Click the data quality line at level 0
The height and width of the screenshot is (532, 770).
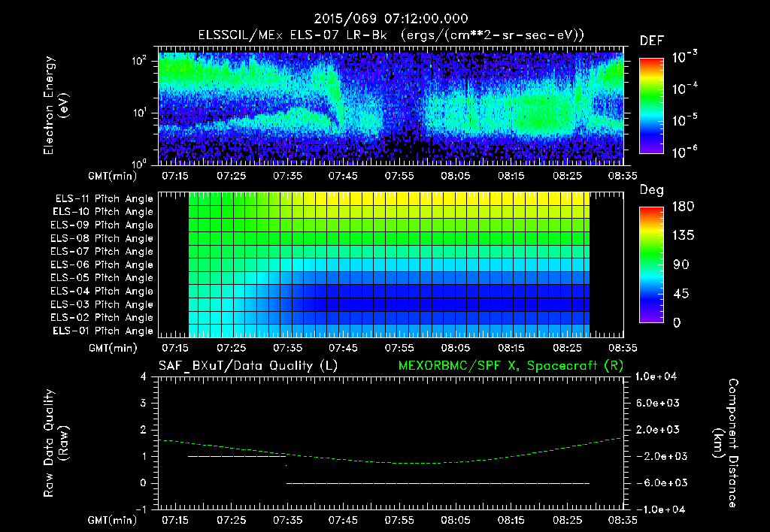coord(438,483)
